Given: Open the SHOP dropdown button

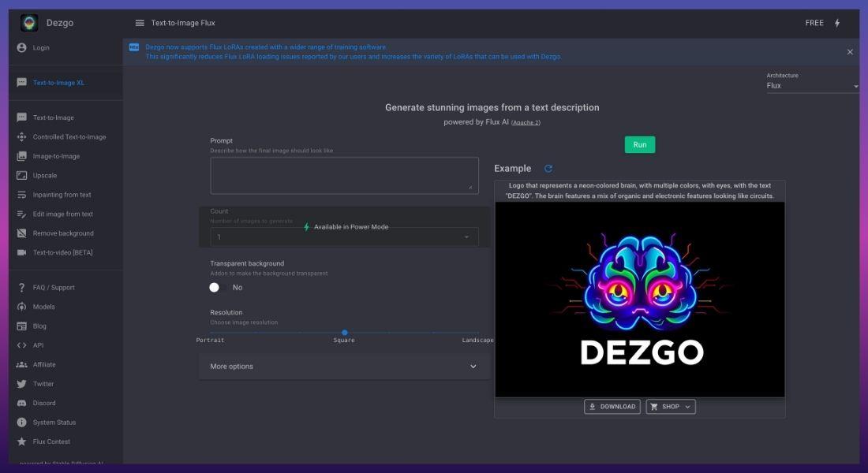Looking at the screenshot, I should coord(671,407).
